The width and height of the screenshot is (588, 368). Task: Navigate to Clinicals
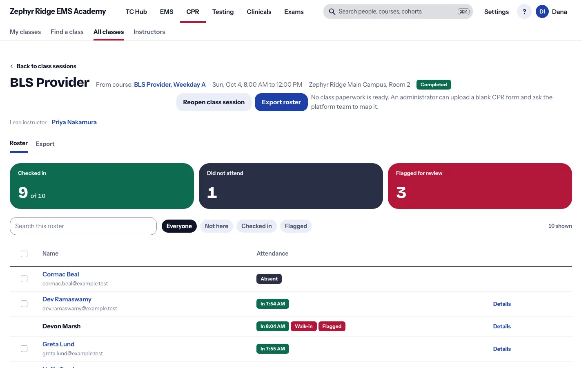click(x=259, y=12)
